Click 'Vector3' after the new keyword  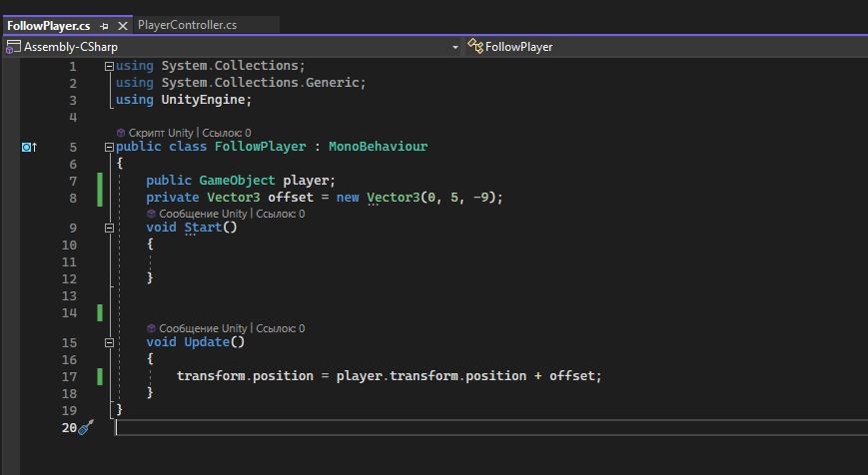click(393, 198)
